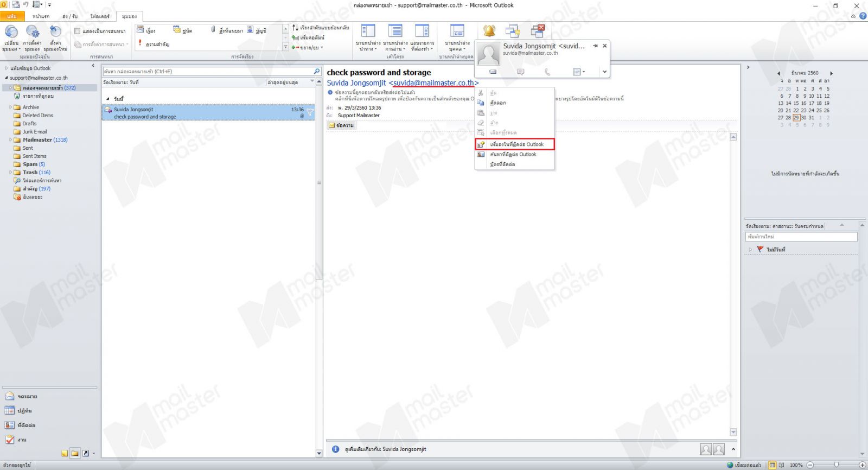This screenshot has width=868, height=470.
Task: Toggle Show as Conversations (แสดงเป็นการสนทนา) checkbox
Action: (77, 31)
